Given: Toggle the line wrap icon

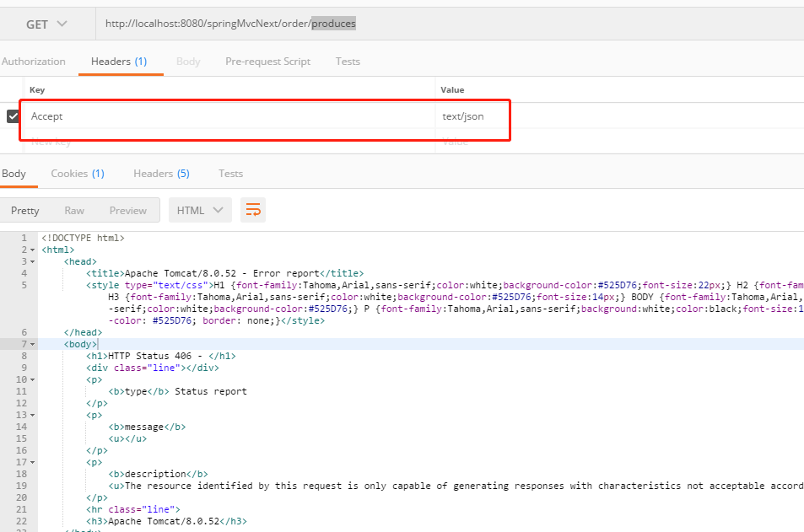Looking at the screenshot, I should click(x=253, y=210).
